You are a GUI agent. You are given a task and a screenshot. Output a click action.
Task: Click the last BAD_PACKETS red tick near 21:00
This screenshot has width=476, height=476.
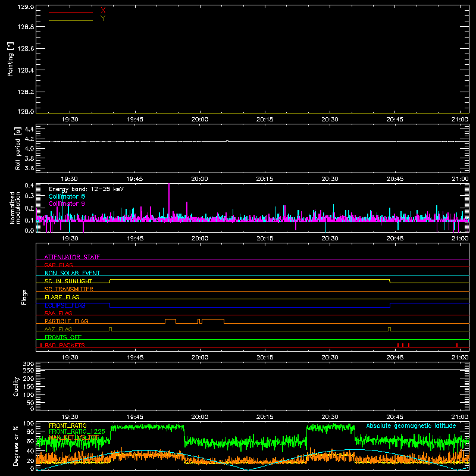click(457, 345)
